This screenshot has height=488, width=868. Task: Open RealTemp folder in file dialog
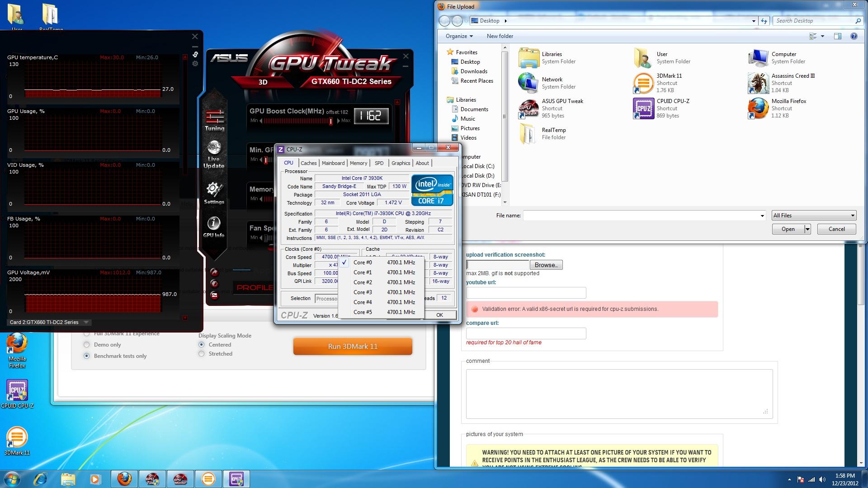[542, 134]
